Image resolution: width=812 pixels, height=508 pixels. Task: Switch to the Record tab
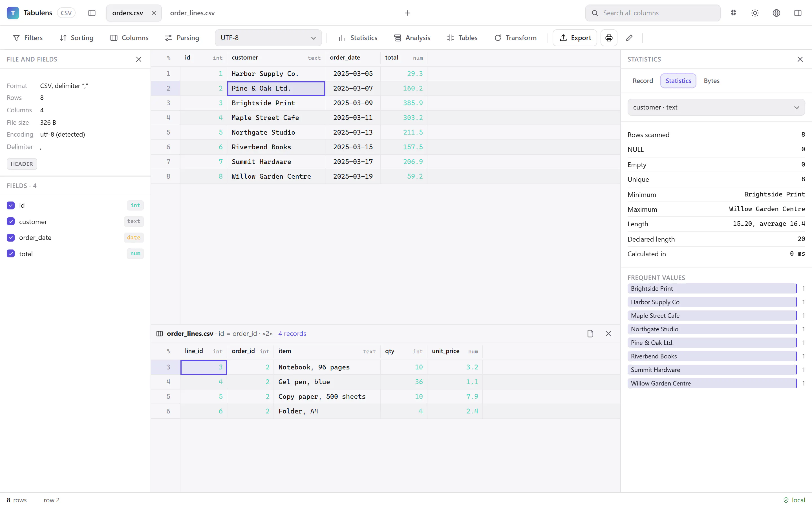click(x=643, y=81)
